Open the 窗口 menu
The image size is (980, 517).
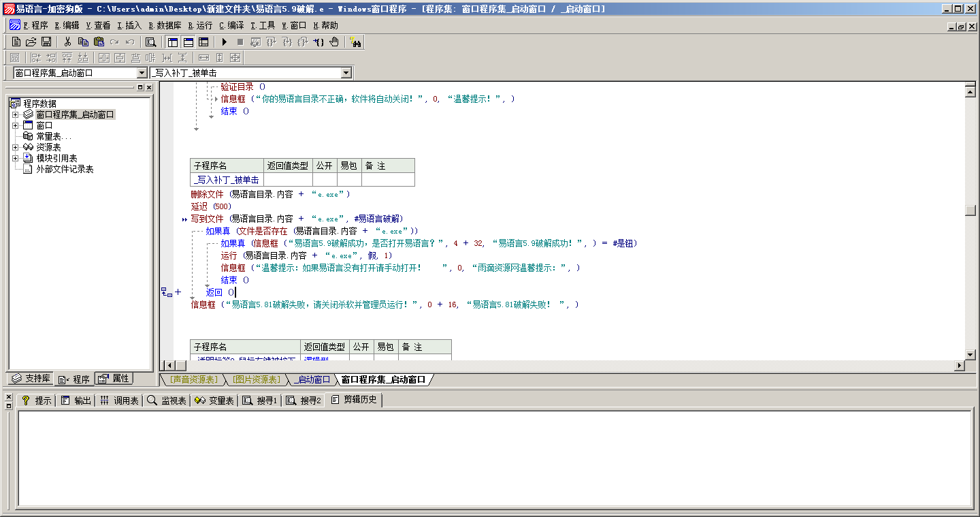pos(294,25)
